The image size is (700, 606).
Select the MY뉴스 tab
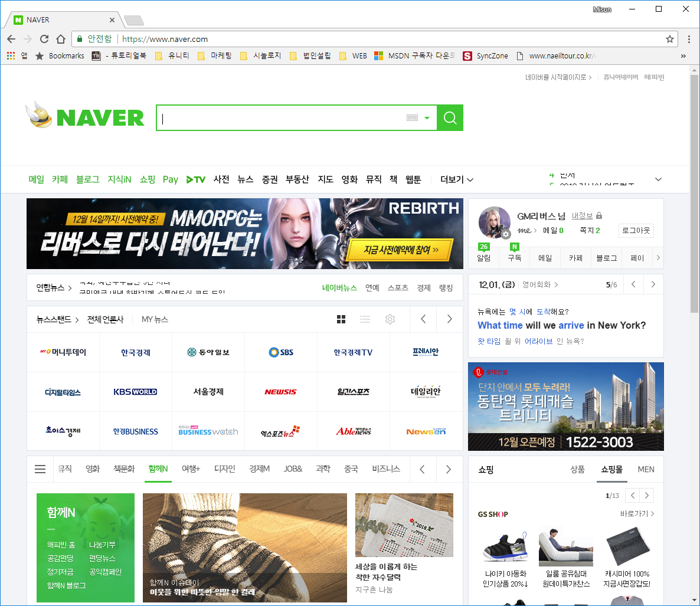155,319
